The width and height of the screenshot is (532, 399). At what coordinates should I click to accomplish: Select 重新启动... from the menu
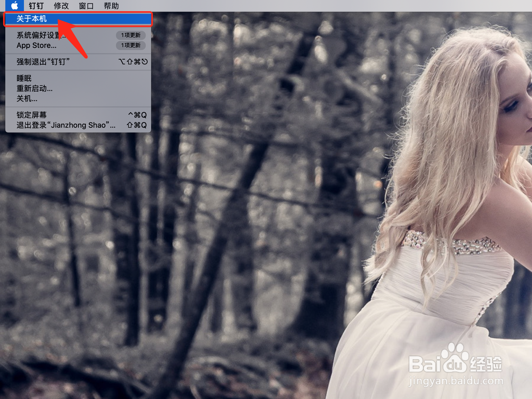(35, 88)
